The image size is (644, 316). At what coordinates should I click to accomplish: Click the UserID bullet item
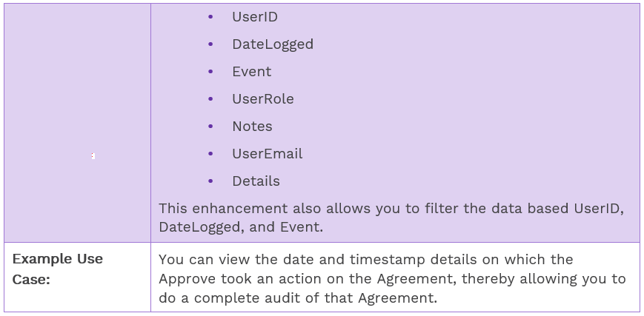[x=254, y=17]
